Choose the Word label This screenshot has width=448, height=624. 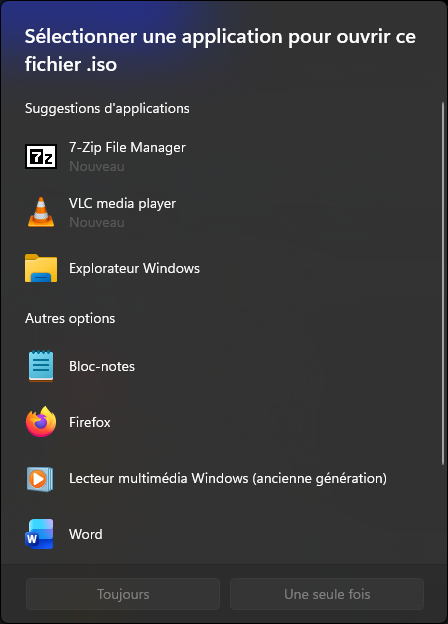(x=86, y=534)
